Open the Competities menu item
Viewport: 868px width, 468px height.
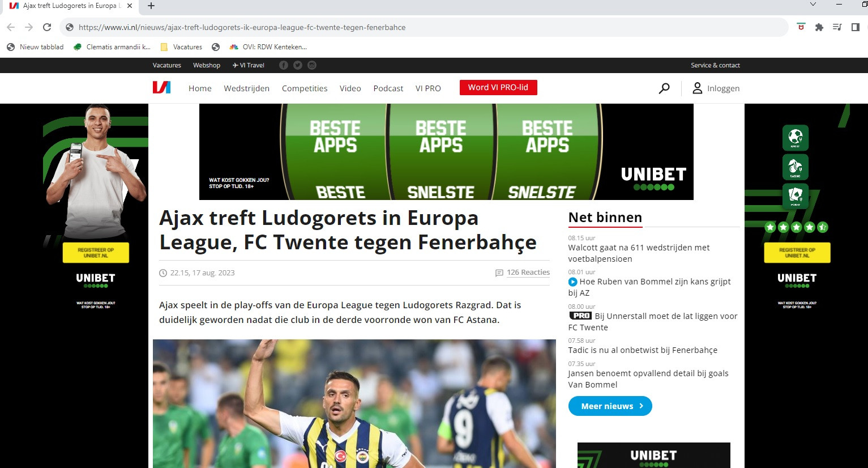point(305,88)
